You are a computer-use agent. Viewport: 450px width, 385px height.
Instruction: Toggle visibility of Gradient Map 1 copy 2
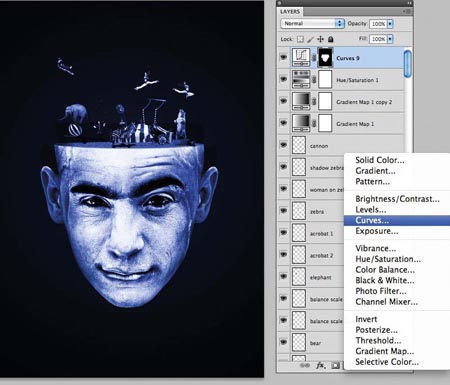coord(283,101)
